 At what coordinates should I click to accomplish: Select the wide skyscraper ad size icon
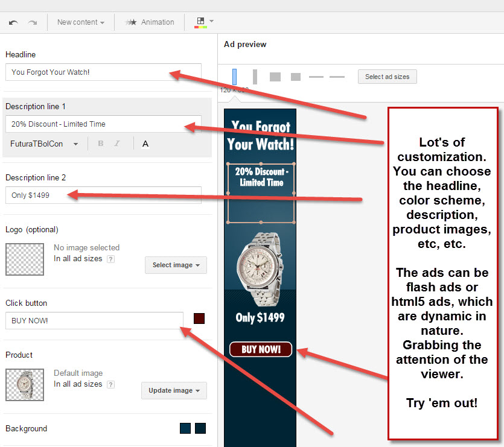pyautogui.click(x=255, y=77)
